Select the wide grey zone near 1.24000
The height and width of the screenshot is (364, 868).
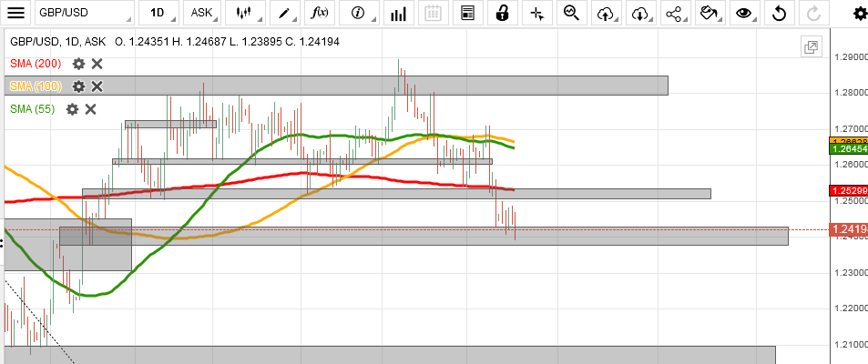424,236
